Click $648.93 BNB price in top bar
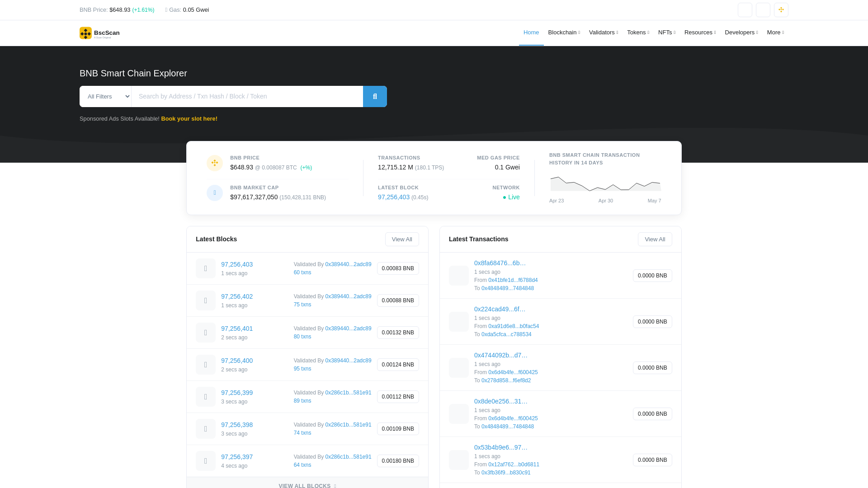Viewport: 868px width, 488px height. pos(120,10)
